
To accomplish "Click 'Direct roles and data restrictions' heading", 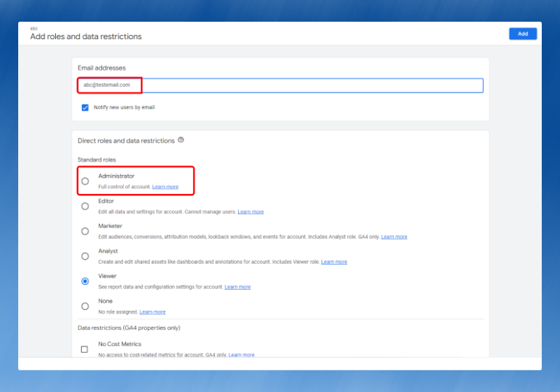I will coord(127,141).
